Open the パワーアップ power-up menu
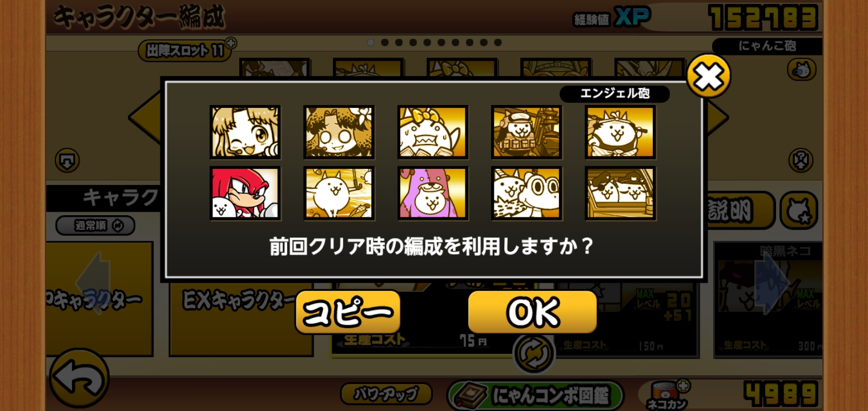 [x=386, y=393]
